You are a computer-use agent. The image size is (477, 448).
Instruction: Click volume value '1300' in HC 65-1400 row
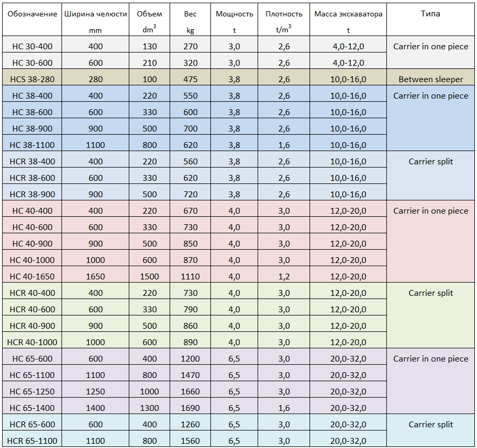click(x=149, y=408)
